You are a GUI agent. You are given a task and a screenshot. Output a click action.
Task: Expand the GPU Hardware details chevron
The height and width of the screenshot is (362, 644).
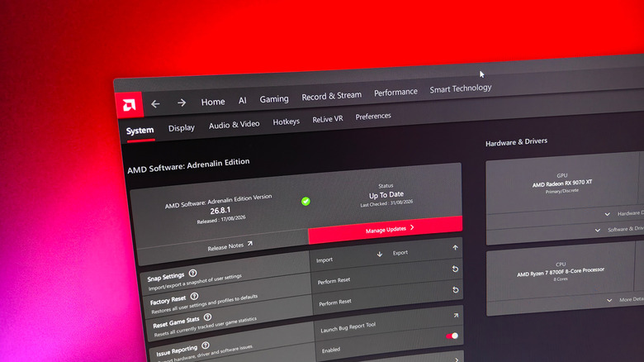(607, 214)
